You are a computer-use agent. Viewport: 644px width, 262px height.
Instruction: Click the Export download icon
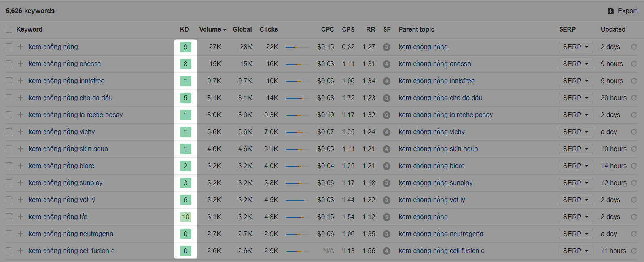tap(610, 11)
